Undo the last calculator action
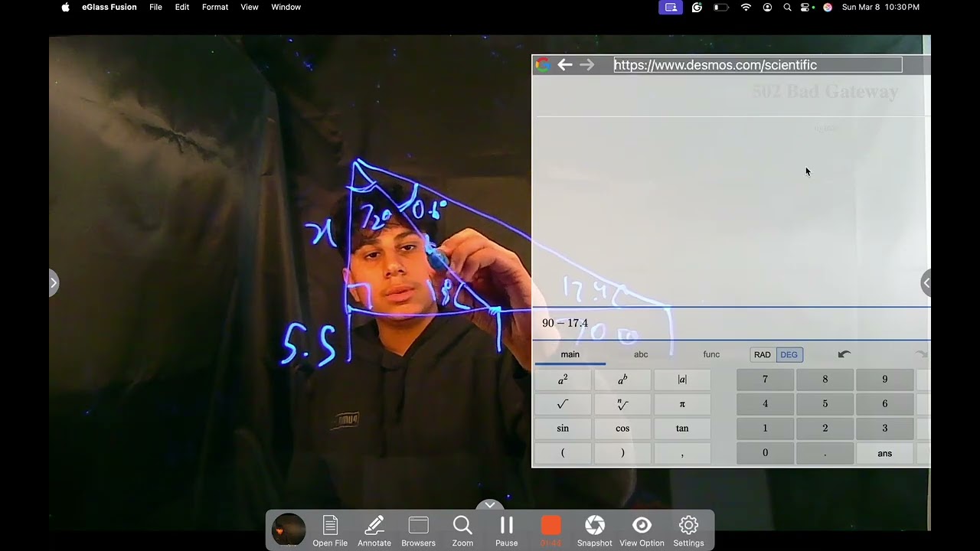980x551 pixels. pos(844,354)
